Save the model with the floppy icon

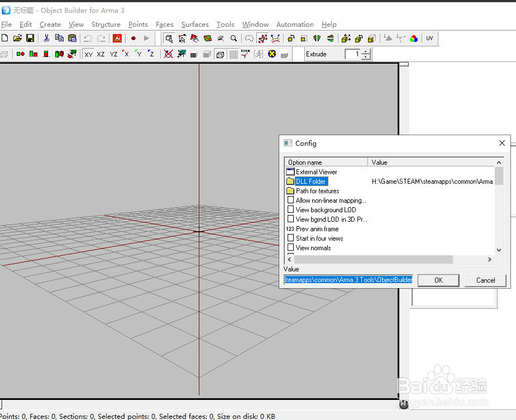tap(30, 38)
